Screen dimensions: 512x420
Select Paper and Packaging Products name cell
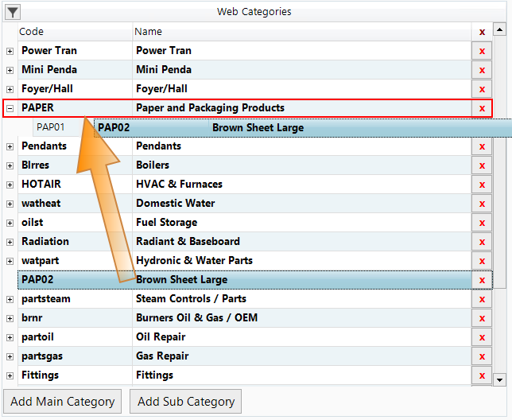302,108
